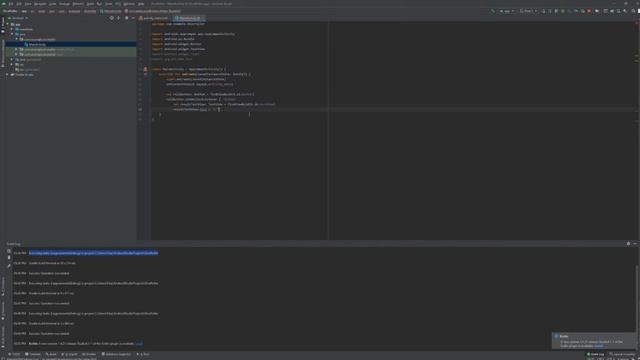Open the Help menu

coord(141,4)
